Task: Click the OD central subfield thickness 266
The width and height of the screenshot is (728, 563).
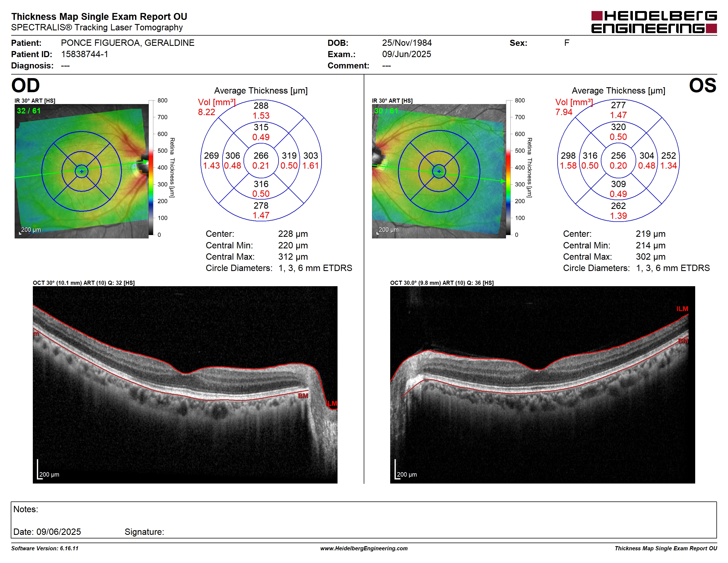Action: pyautogui.click(x=261, y=155)
